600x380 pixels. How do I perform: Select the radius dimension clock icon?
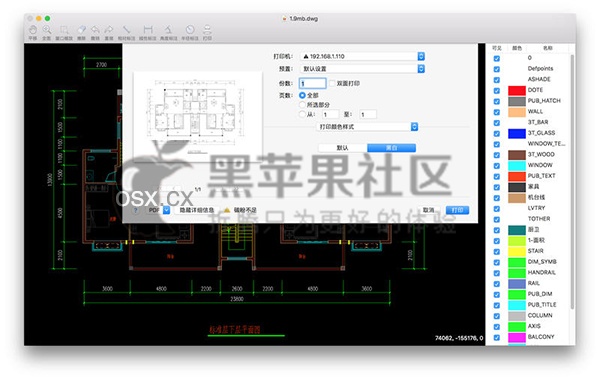pyautogui.click(x=190, y=30)
